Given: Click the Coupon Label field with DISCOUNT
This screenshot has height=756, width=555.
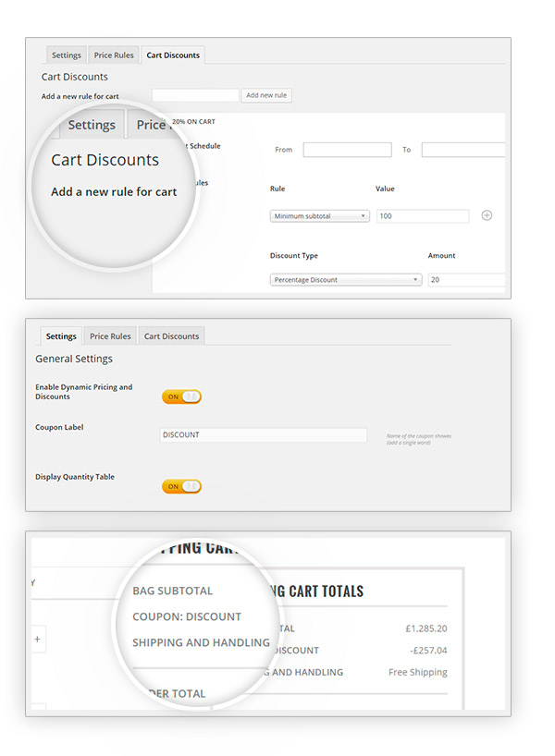Looking at the screenshot, I should (264, 435).
